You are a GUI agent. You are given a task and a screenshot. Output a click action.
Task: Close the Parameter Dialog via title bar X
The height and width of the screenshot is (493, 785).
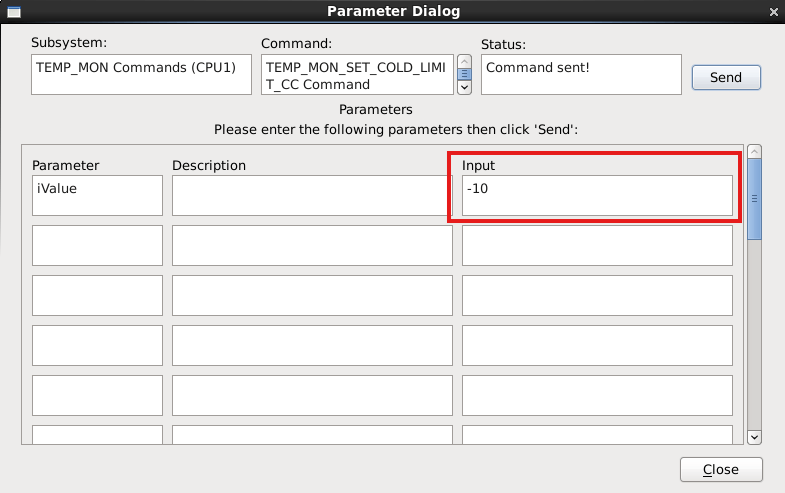tap(772, 12)
